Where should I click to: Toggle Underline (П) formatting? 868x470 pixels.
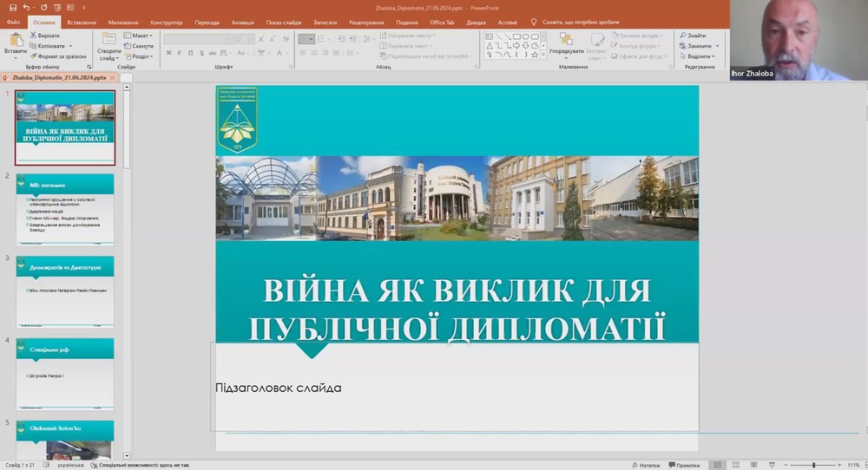tap(190, 53)
